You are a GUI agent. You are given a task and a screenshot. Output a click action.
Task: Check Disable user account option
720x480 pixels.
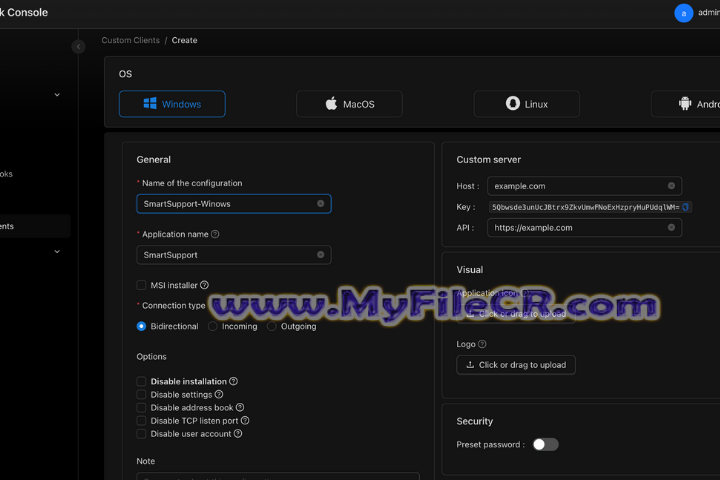141,434
